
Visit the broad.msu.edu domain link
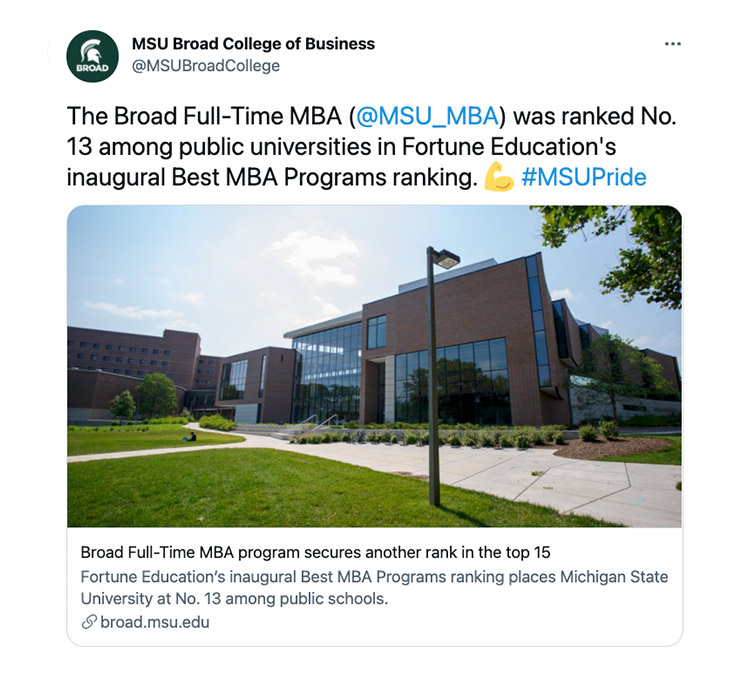pyautogui.click(x=155, y=622)
